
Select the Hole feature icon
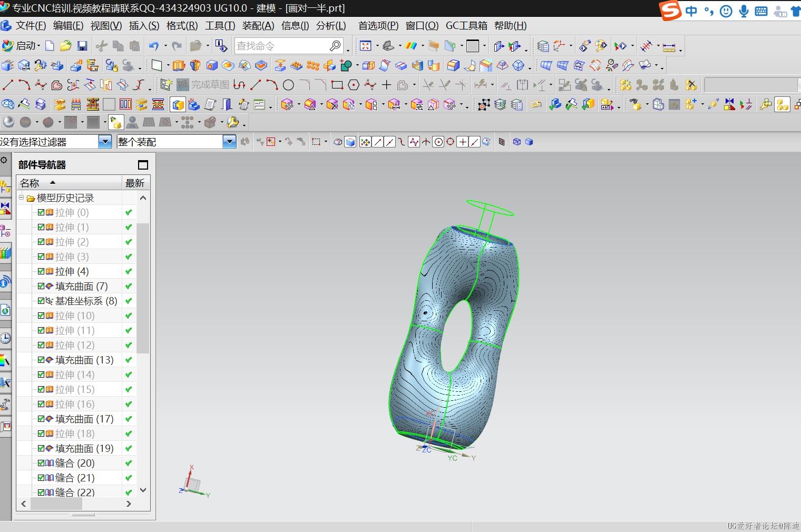[x=212, y=65]
